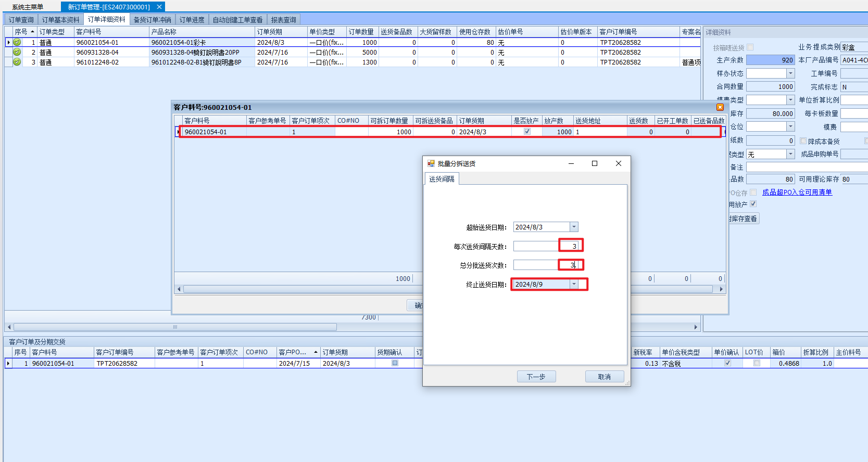Open the 仓位 dropdown

790,126
